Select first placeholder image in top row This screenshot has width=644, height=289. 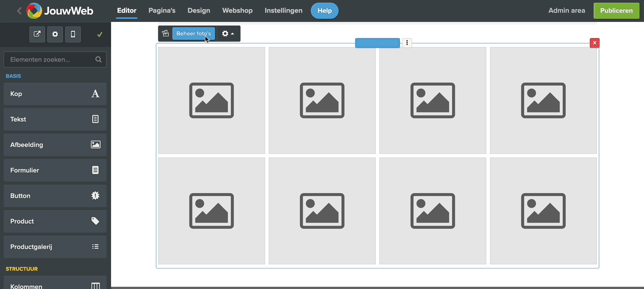[x=211, y=100]
